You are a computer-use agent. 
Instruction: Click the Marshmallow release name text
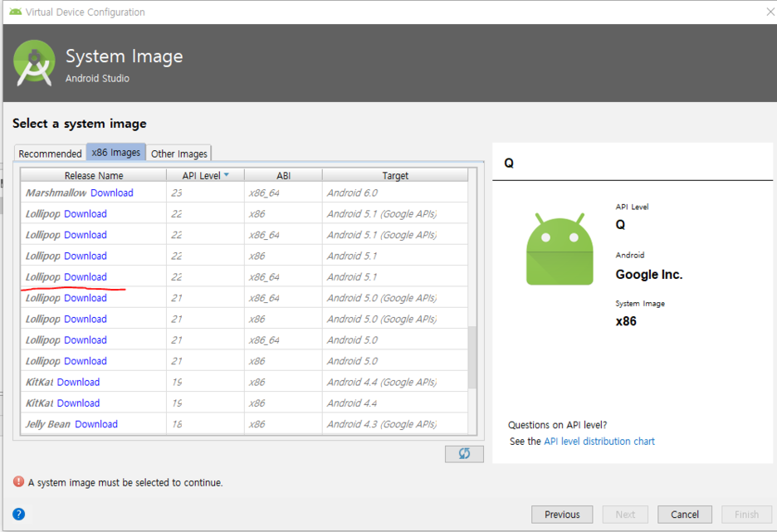click(x=56, y=193)
